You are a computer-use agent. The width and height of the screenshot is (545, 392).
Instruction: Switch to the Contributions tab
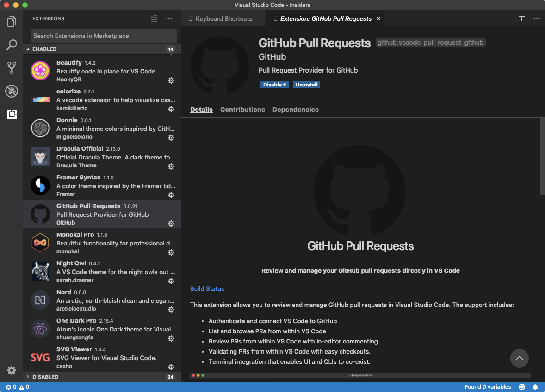point(242,110)
